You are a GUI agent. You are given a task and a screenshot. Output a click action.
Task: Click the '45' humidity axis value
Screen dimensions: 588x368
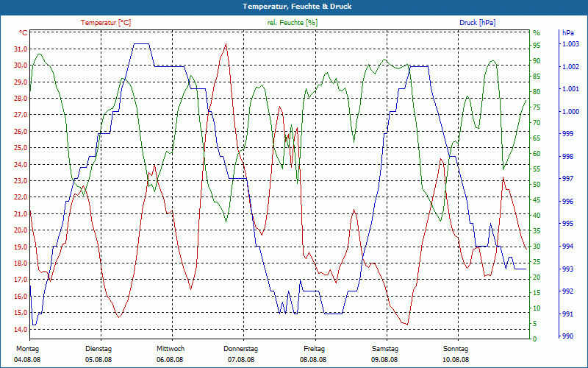click(537, 199)
